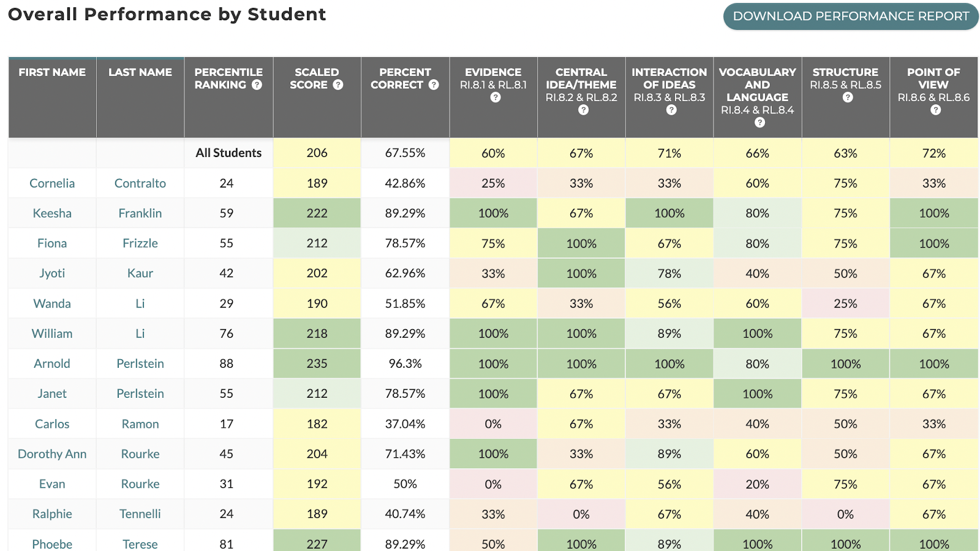Select the Perlstein link in Arnold's row
The width and height of the screenshot is (980, 551).
coord(140,363)
